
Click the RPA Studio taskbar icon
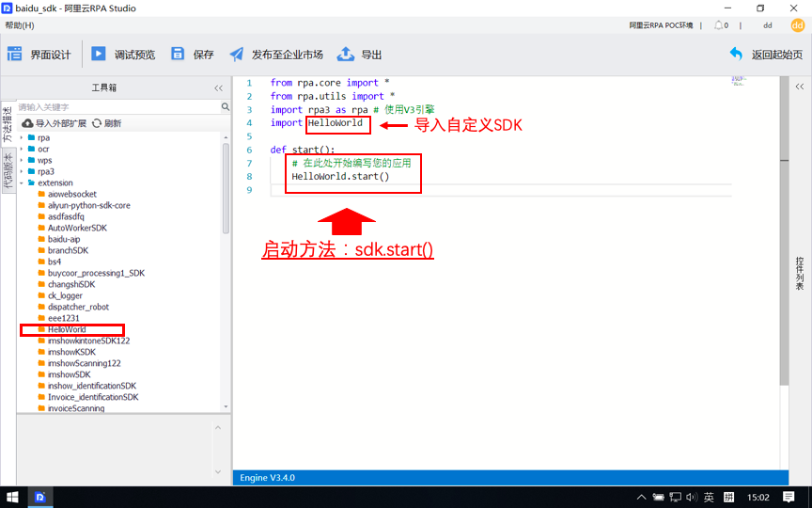click(39, 498)
